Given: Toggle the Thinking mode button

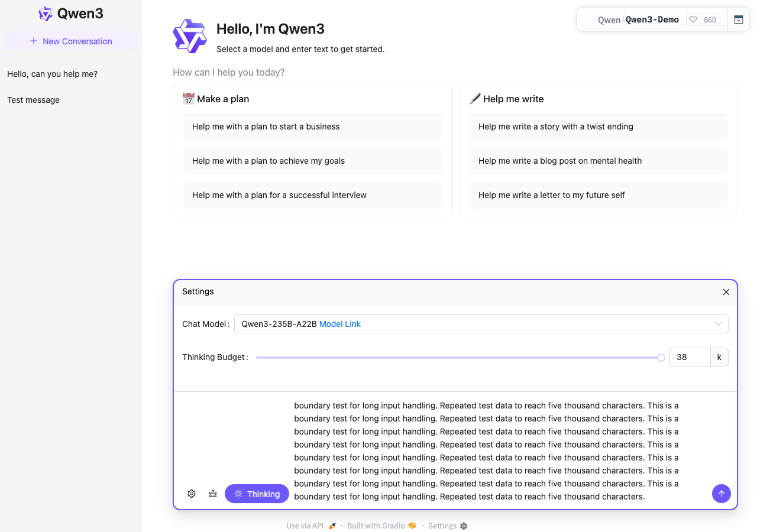Looking at the screenshot, I should [257, 494].
